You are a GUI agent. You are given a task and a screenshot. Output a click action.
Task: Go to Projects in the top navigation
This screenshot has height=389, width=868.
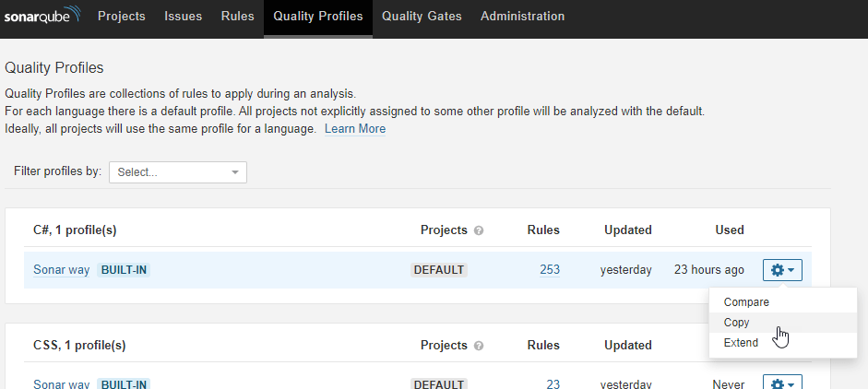click(x=121, y=17)
